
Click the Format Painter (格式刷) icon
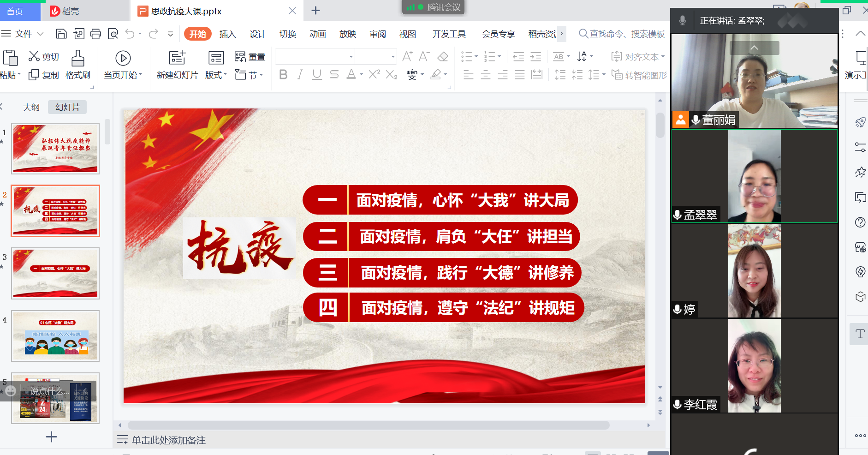coord(77,65)
